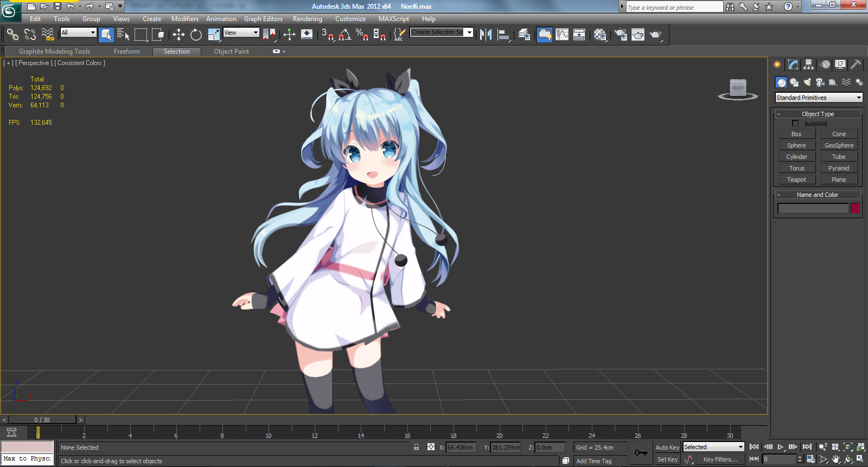Open Render Setup dialog

[x=621, y=35]
